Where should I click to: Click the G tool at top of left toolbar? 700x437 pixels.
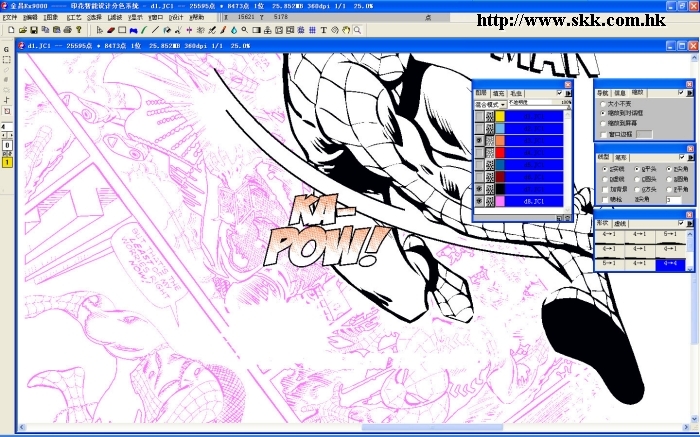tap(7, 49)
